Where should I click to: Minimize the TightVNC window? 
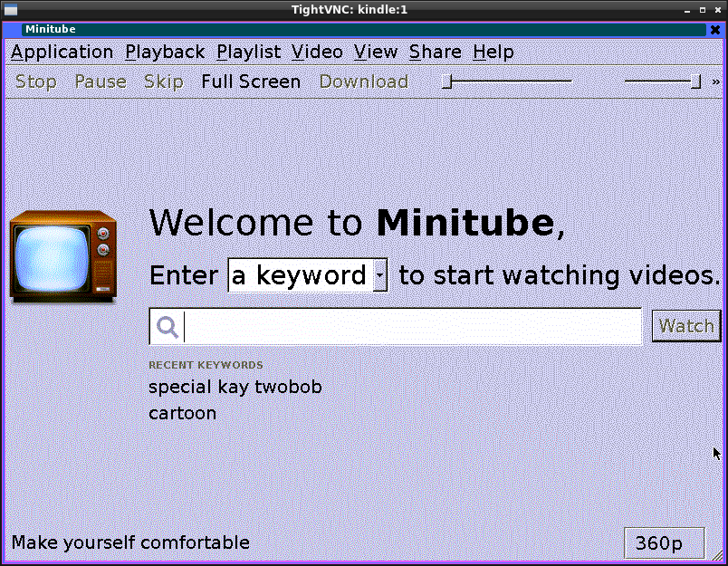[x=687, y=10]
